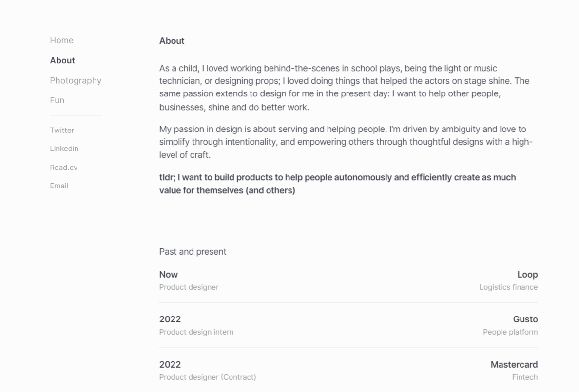Click the People platform subtitle
Image resolution: width=579 pixels, height=392 pixels.
coord(510,332)
